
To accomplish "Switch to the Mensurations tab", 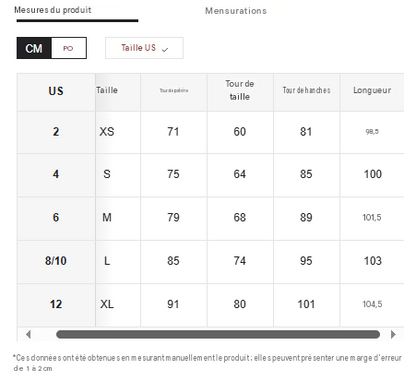I will click(x=236, y=11).
